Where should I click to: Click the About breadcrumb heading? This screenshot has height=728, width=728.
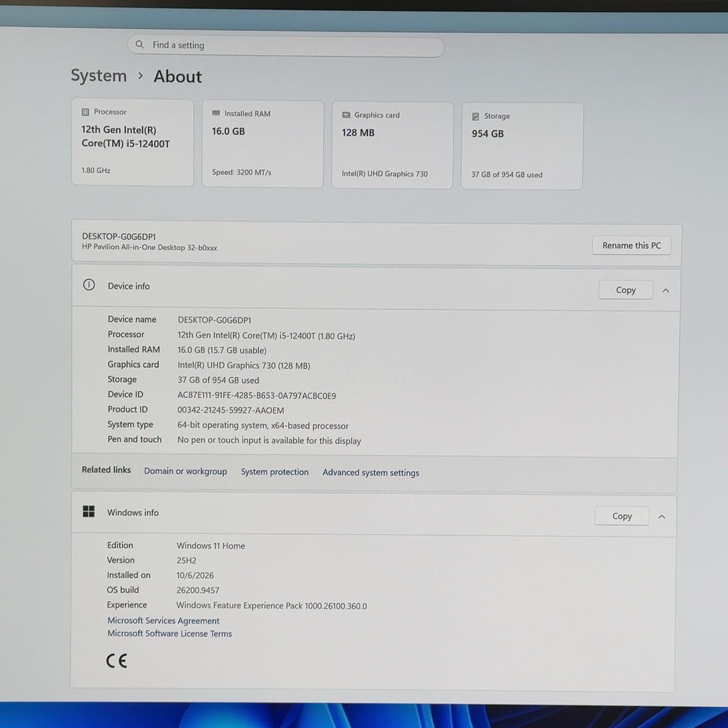click(177, 76)
